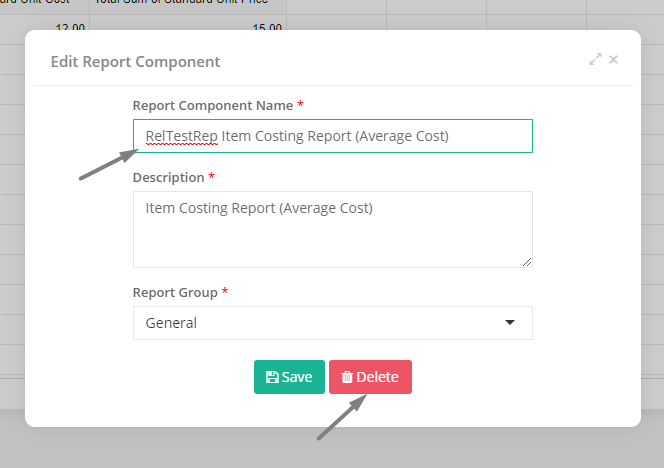Click the misspelled word RelTestRep
Image resolution: width=664 pixels, height=468 pixels.
[x=182, y=136]
